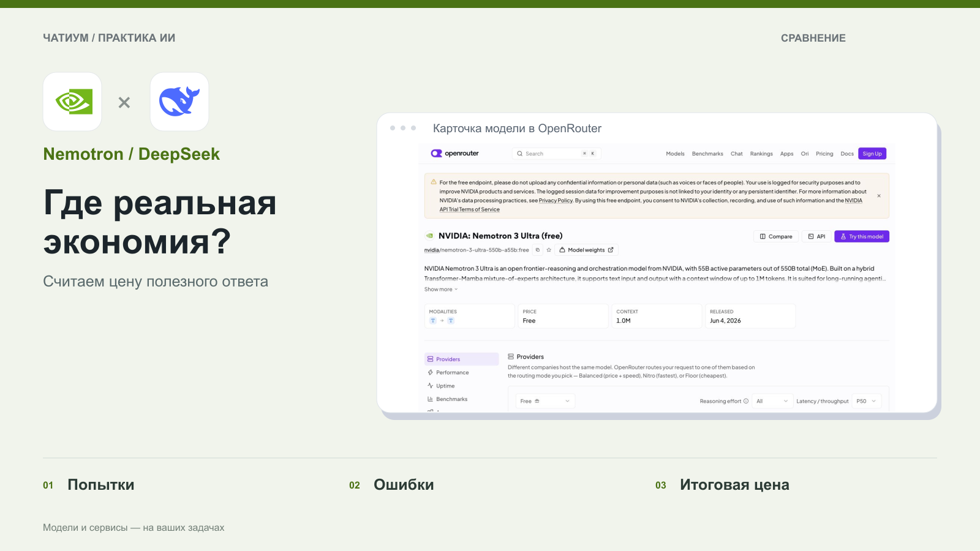Open the Privacy Policy link
Viewport: 980px width, 551px height.
point(556,201)
